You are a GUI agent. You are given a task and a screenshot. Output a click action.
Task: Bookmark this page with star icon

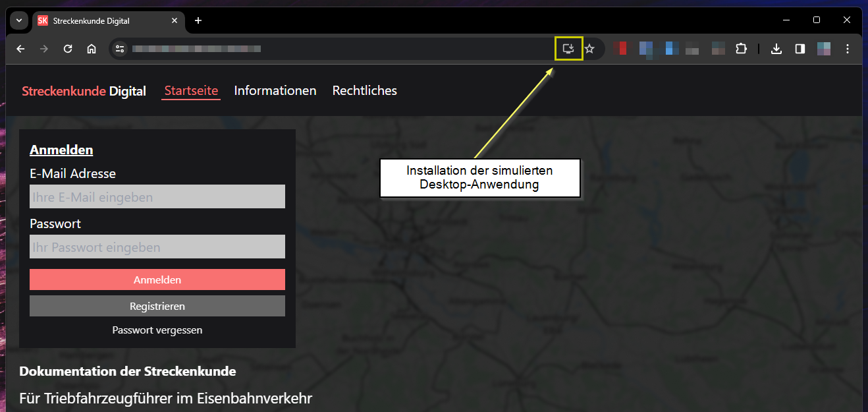pyautogui.click(x=589, y=49)
